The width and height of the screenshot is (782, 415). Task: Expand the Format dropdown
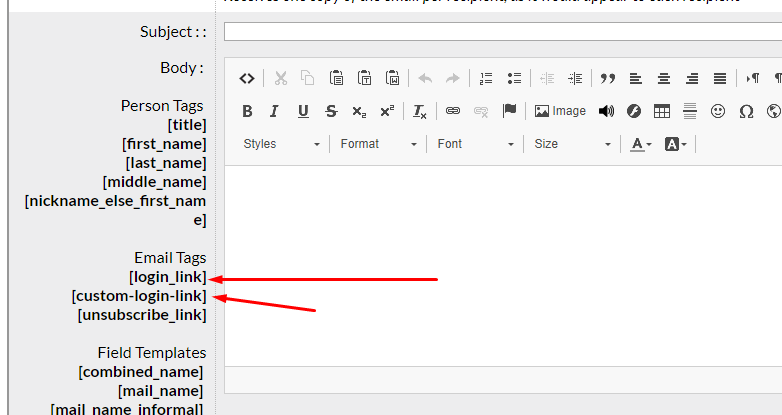click(378, 144)
